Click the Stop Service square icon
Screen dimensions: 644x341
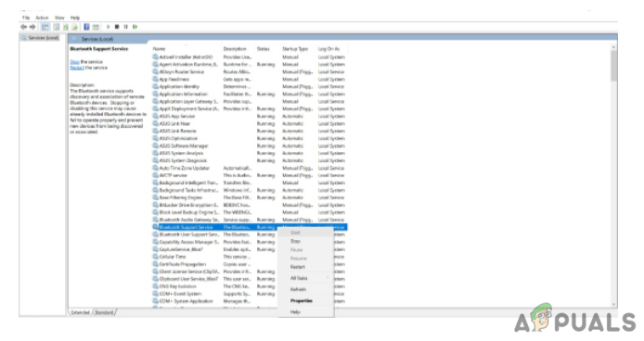point(117,27)
